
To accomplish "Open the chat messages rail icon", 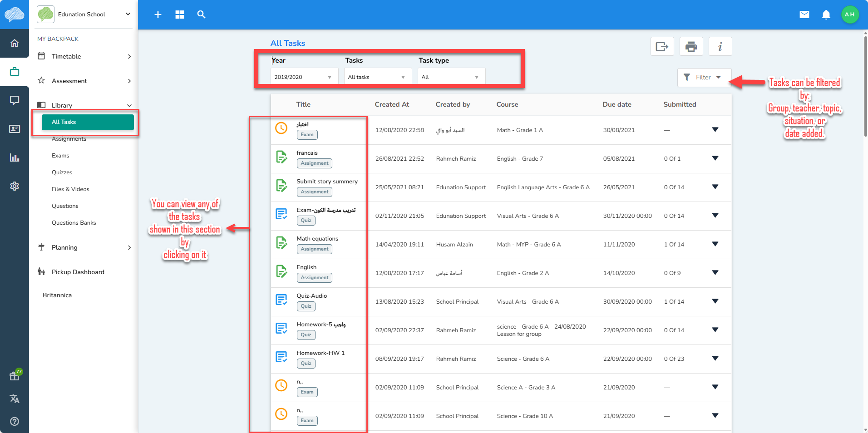I will [15, 100].
